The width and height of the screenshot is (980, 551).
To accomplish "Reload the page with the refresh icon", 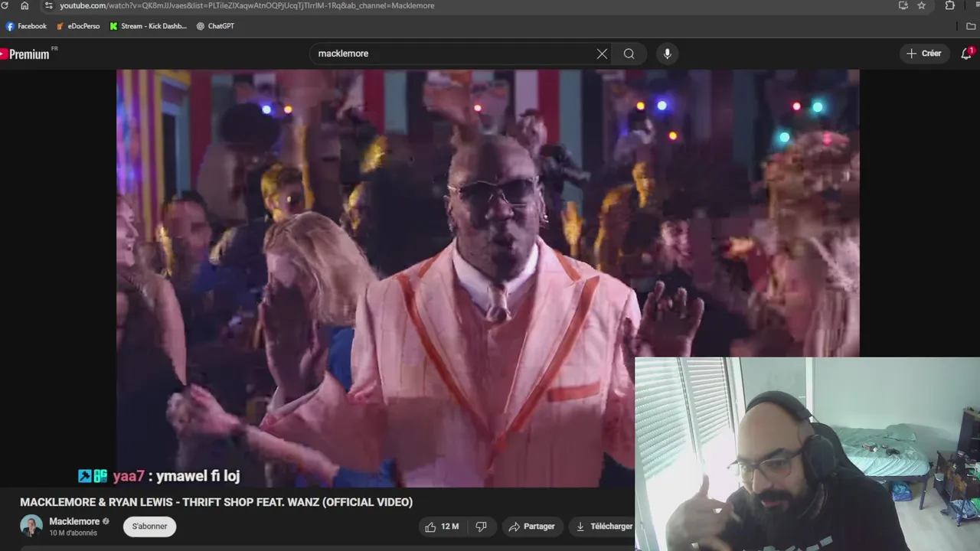I will pos(5,5).
